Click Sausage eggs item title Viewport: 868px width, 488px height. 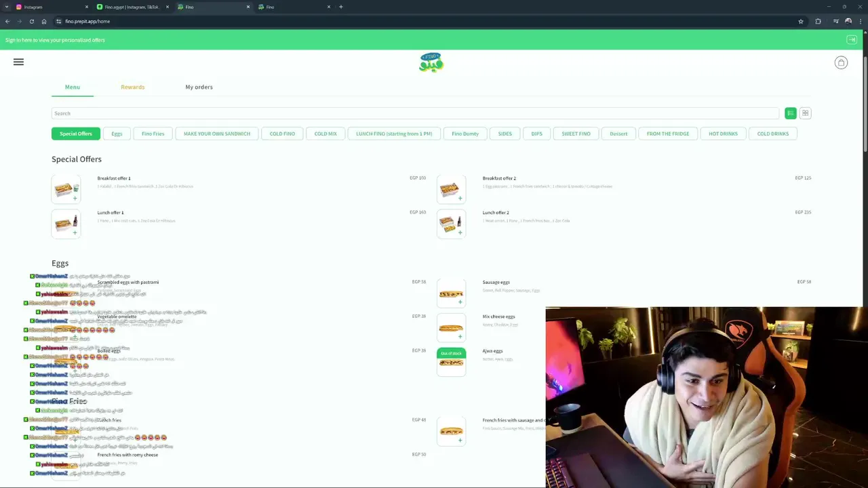point(496,282)
